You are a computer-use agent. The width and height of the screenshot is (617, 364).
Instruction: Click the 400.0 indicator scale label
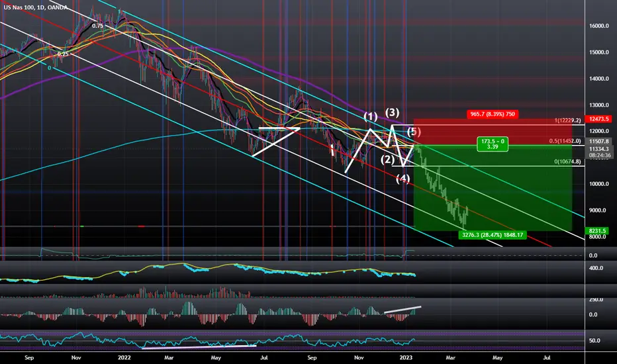pyautogui.click(x=596, y=268)
